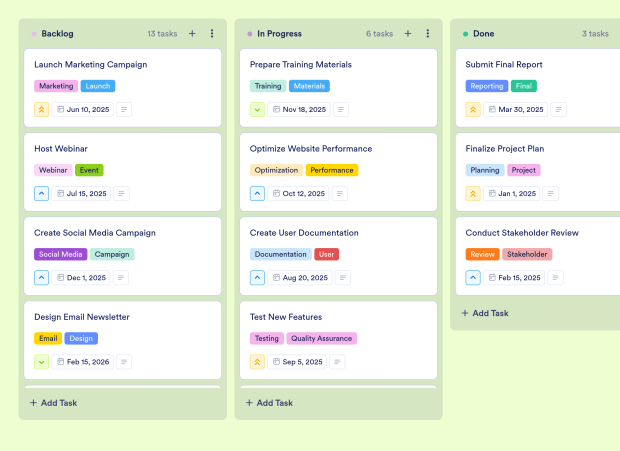Click the orange Review tag

(482, 255)
